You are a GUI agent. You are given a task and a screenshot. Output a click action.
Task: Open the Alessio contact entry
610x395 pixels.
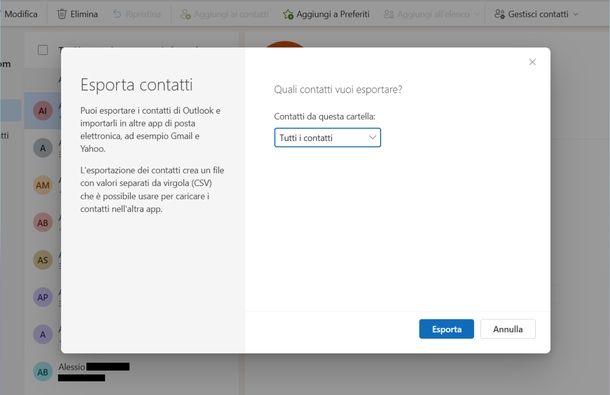[132, 372]
